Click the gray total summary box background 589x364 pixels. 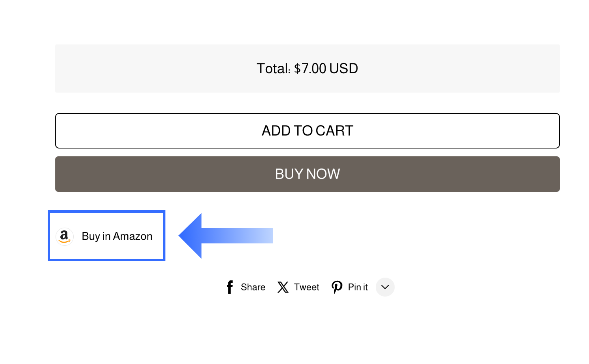[x=144, y=69]
